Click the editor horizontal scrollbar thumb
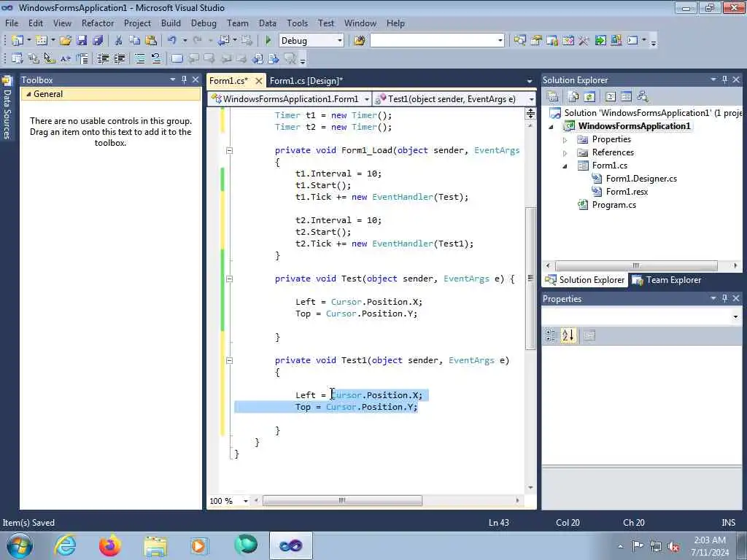Viewport: 747px width, 560px height. point(342,500)
